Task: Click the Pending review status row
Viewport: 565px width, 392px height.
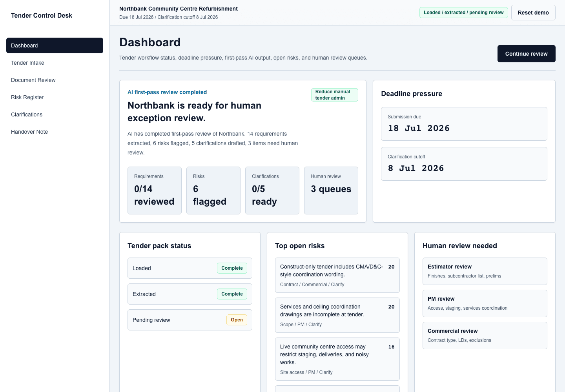Action: point(190,320)
